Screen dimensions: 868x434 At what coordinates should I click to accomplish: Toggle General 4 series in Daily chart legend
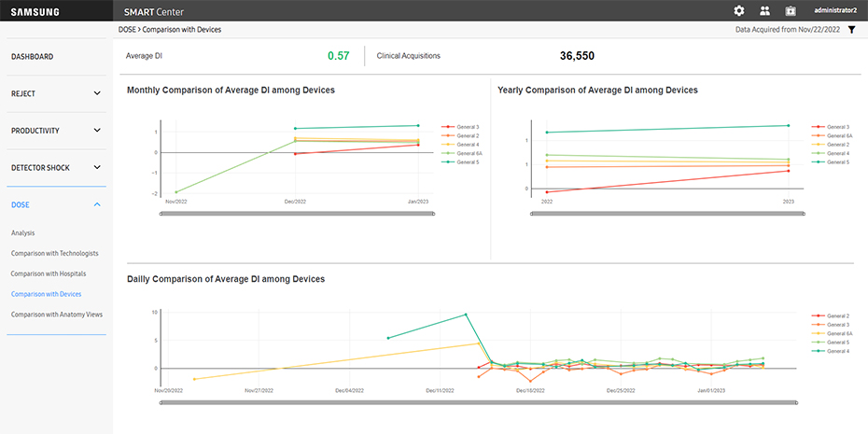[x=837, y=351]
